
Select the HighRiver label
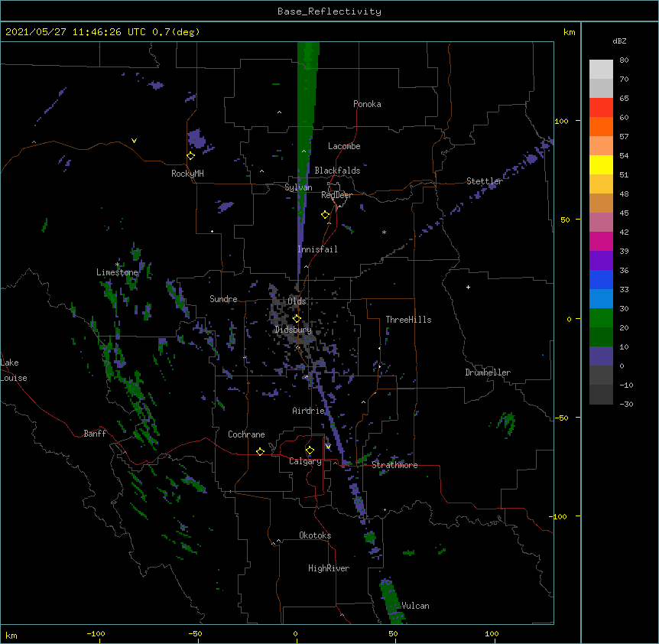tap(329, 568)
